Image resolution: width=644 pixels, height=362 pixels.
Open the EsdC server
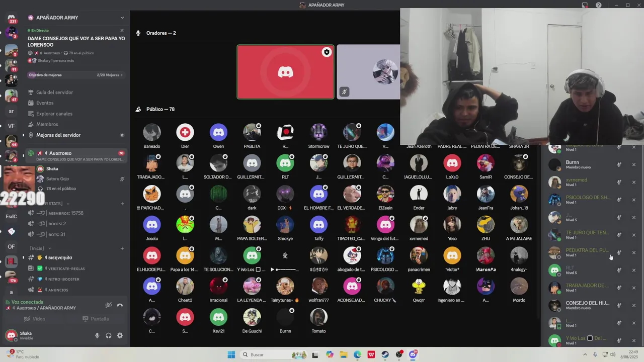coord(11,216)
